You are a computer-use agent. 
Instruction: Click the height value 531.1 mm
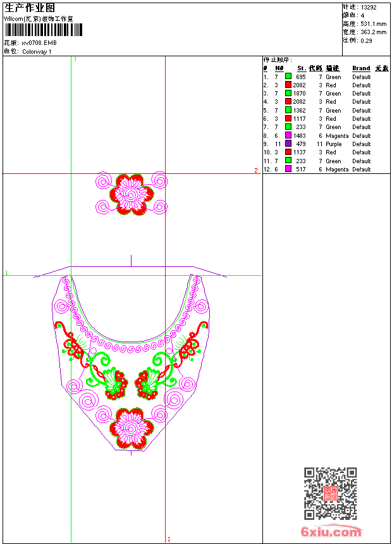(373, 24)
